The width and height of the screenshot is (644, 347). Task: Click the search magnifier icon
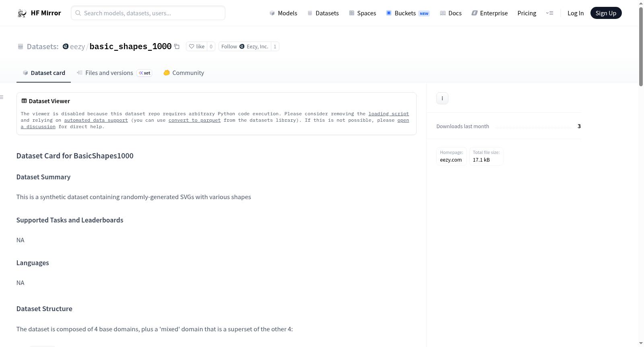click(78, 13)
